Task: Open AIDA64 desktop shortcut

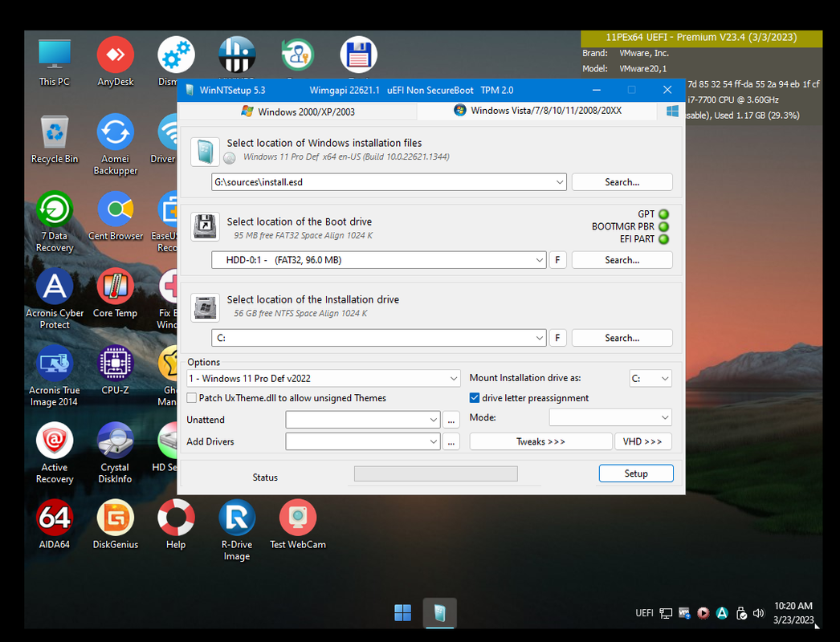Action: (x=54, y=525)
